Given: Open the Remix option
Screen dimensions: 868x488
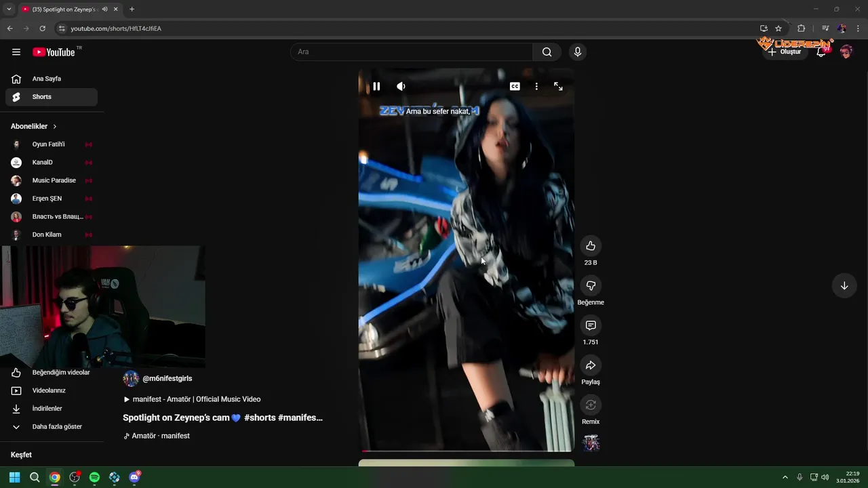Looking at the screenshot, I should [x=591, y=405].
